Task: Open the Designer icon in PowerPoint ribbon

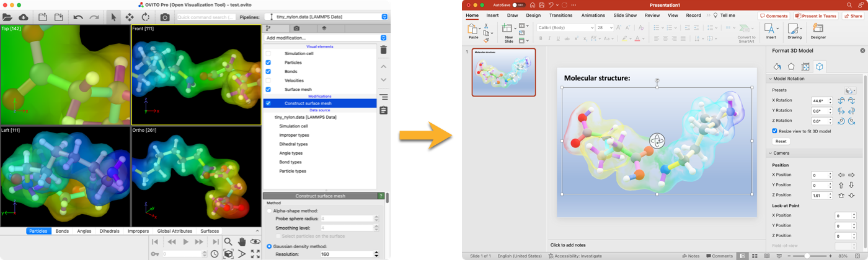Action: click(x=818, y=31)
